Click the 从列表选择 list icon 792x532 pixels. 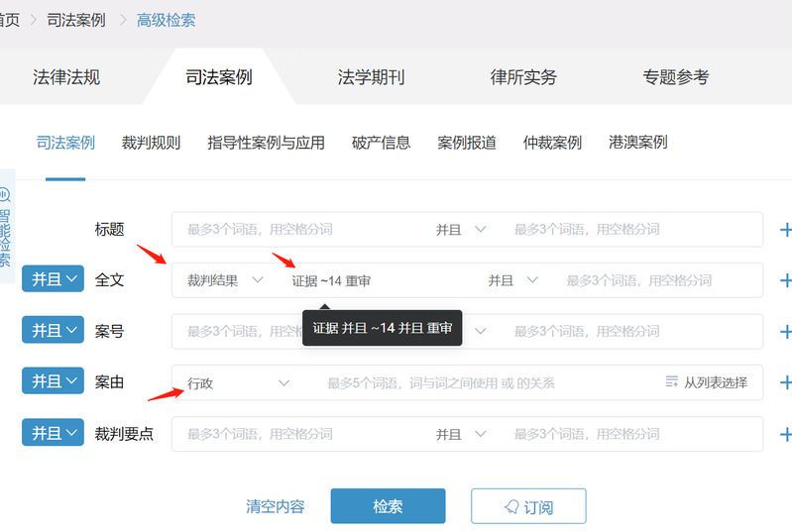[x=672, y=382]
